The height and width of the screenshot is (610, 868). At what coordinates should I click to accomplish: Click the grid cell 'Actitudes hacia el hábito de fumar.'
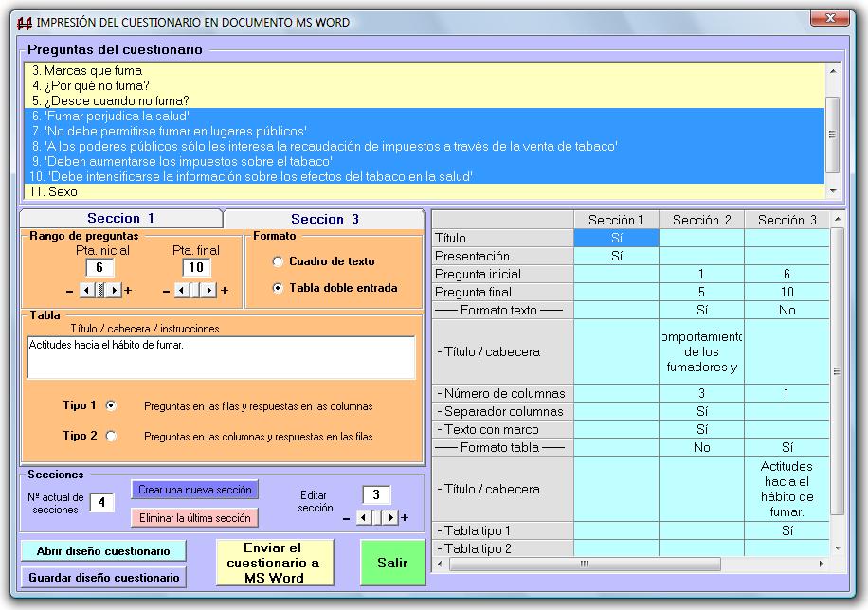pyautogui.click(x=787, y=490)
